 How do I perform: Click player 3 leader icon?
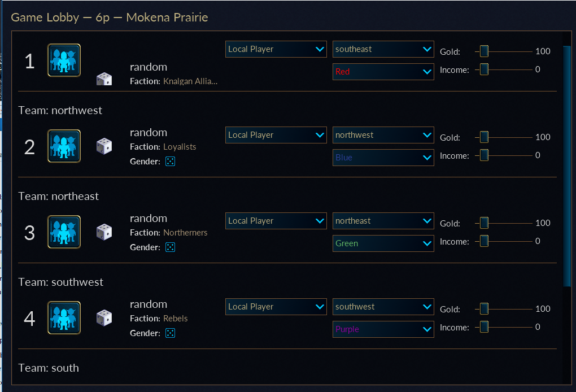[x=64, y=232]
